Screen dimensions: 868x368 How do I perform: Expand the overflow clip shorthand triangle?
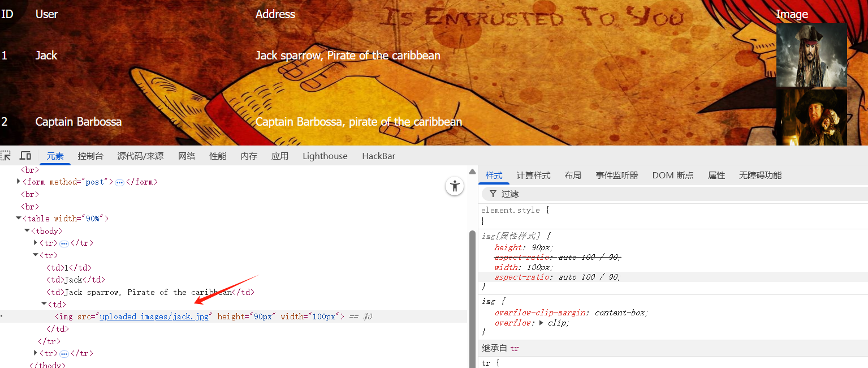(542, 323)
